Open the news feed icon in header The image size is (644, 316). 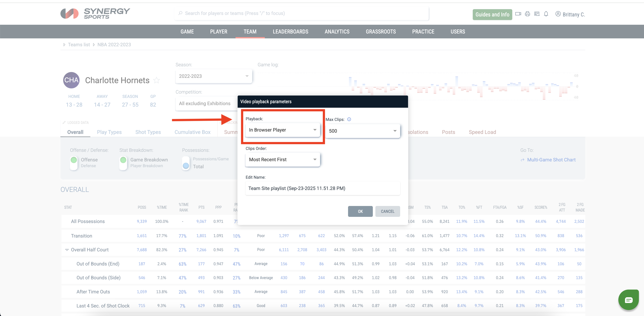[x=537, y=14]
